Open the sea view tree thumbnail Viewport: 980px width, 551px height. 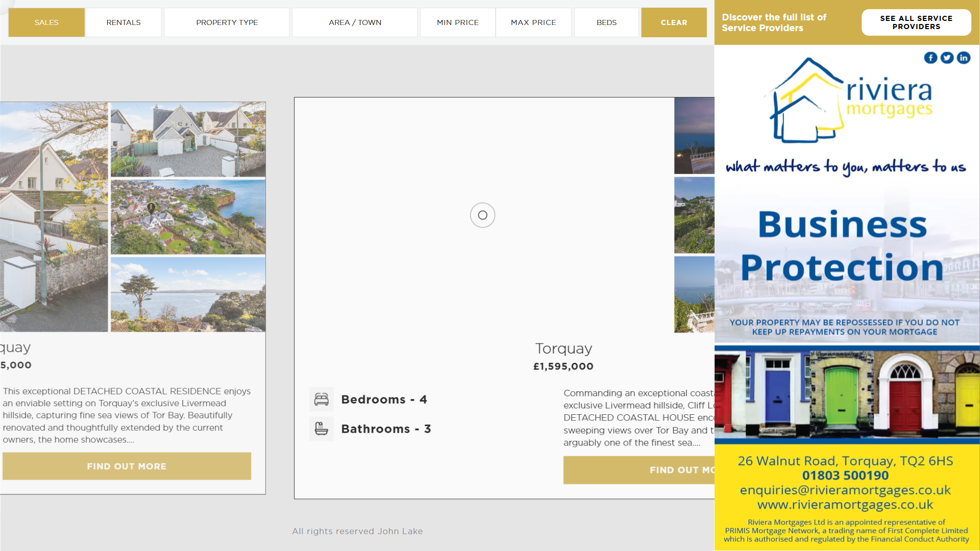tap(188, 294)
